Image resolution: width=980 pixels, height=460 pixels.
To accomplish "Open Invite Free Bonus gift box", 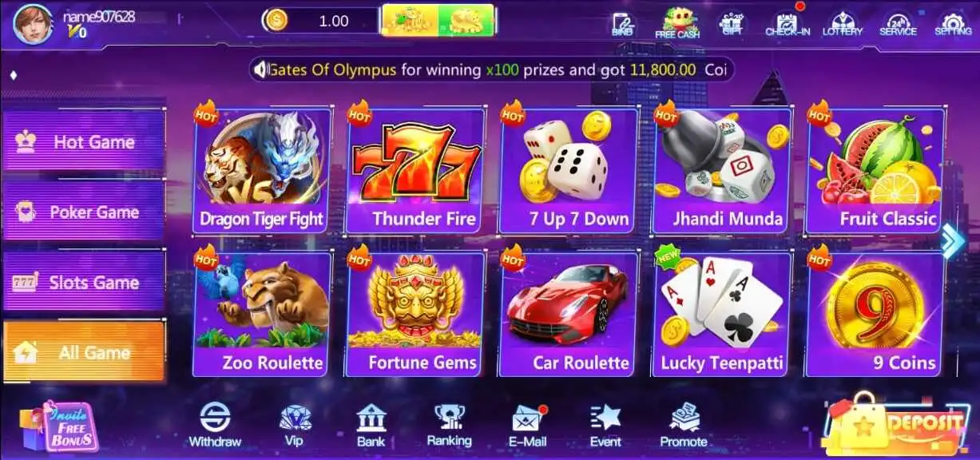I will click(x=58, y=426).
